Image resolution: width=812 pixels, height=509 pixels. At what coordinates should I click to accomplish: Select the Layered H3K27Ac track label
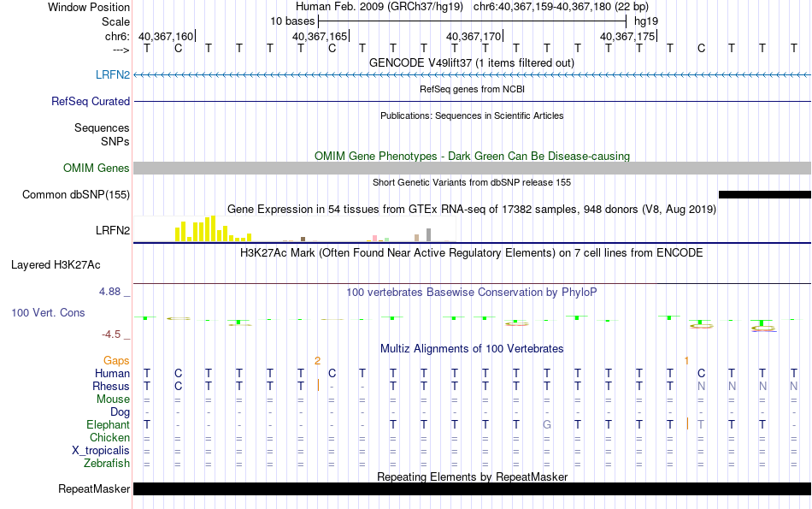point(56,265)
